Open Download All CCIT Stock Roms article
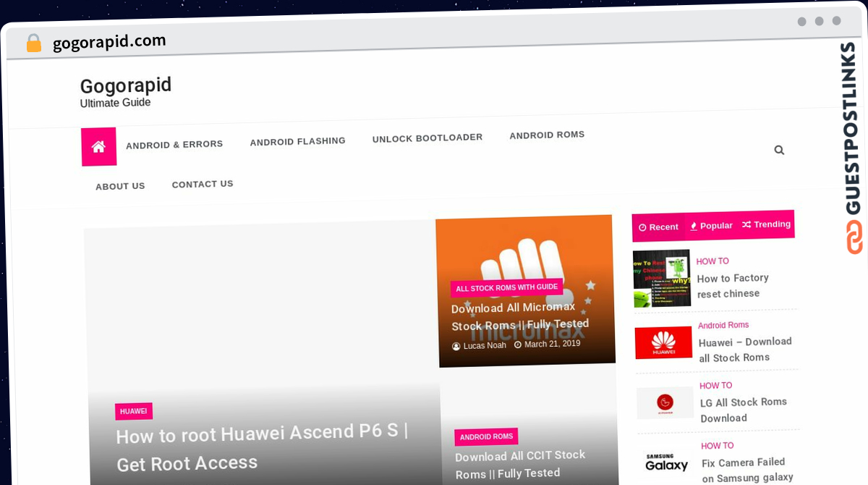The image size is (868, 485). pos(520,464)
